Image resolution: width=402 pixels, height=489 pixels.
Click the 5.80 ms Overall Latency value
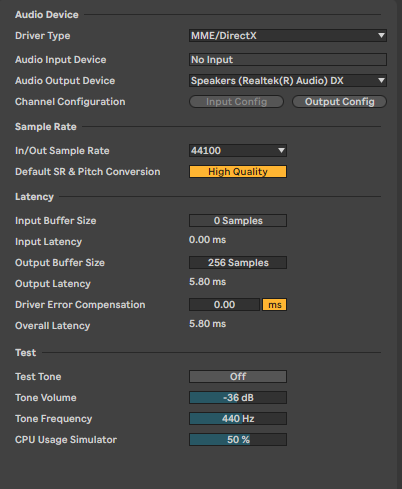click(x=207, y=324)
